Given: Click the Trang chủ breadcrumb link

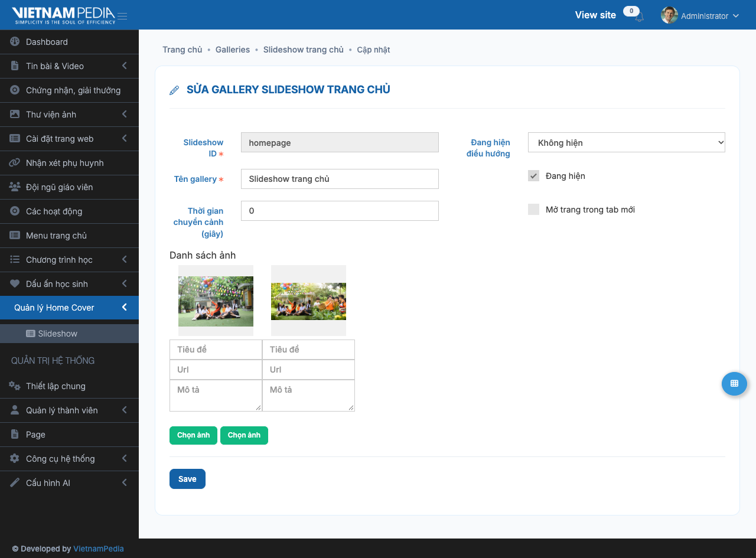Looking at the screenshot, I should point(183,50).
